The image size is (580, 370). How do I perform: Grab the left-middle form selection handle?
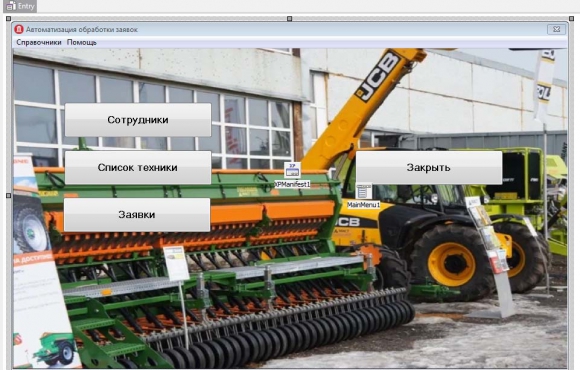click(x=9, y=195)
